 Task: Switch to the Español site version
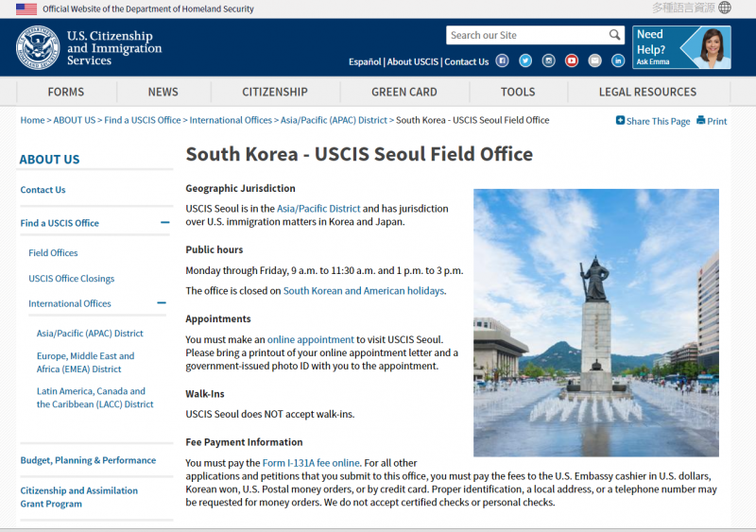[365, 61]
